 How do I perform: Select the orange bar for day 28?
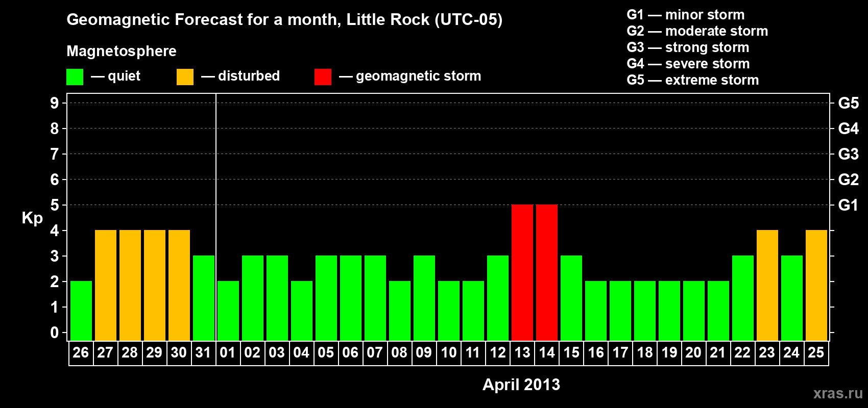(130, 285)
